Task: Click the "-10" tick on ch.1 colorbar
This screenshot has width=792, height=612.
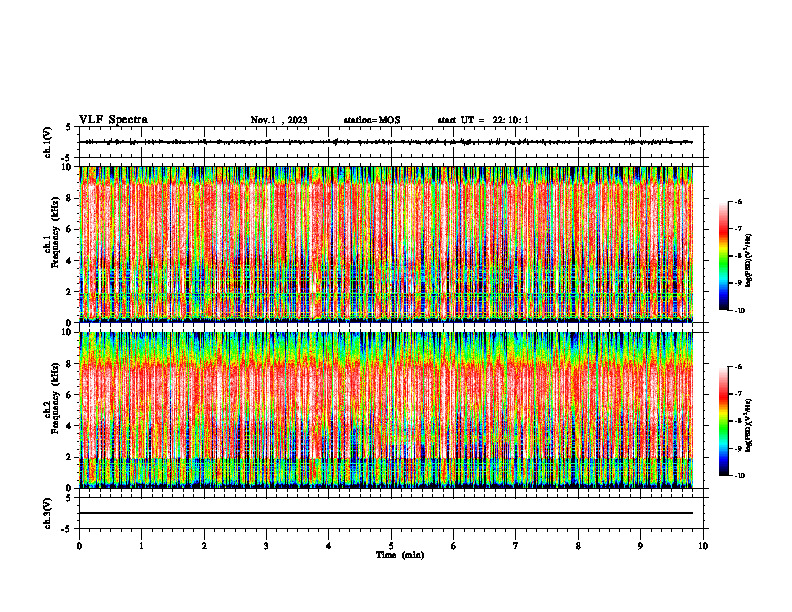Action: [739, 310]
